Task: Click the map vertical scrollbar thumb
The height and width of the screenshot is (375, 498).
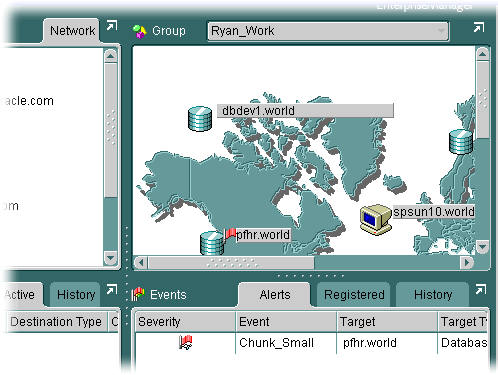Action: (x=483, y=100)
